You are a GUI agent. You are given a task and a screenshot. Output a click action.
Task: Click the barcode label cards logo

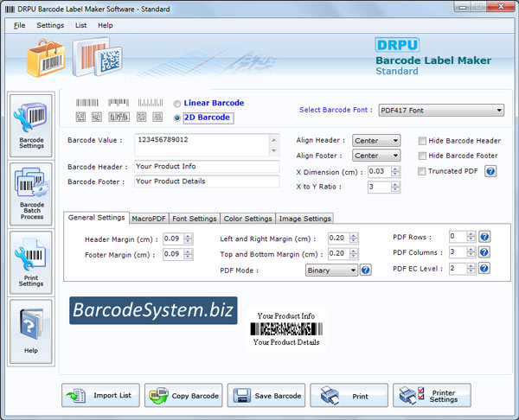point(97,57)
